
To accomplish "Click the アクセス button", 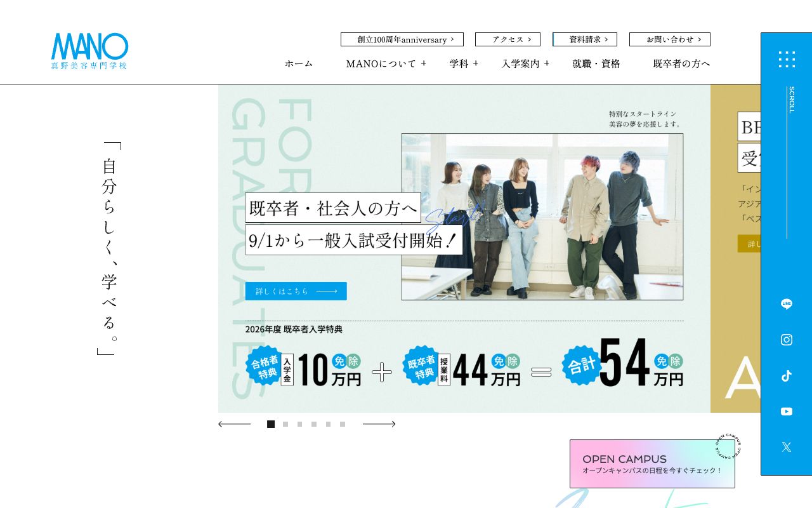I will click(x=507, y=39).
